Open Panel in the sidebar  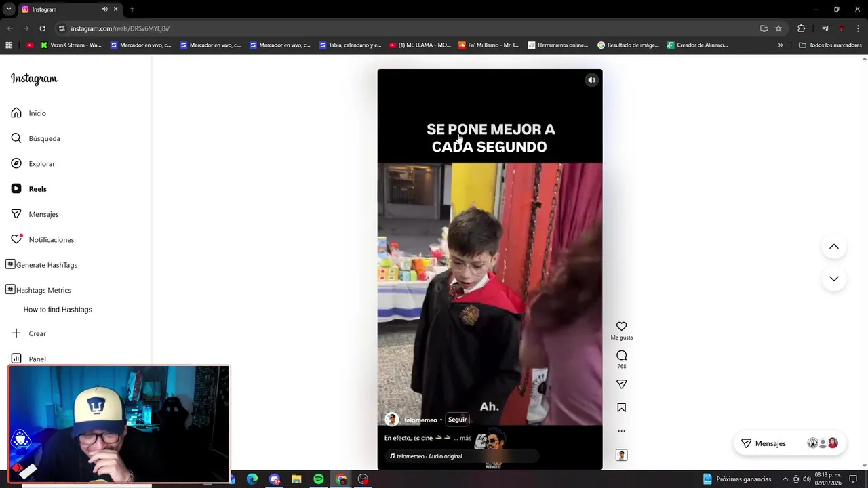[37, 359]
